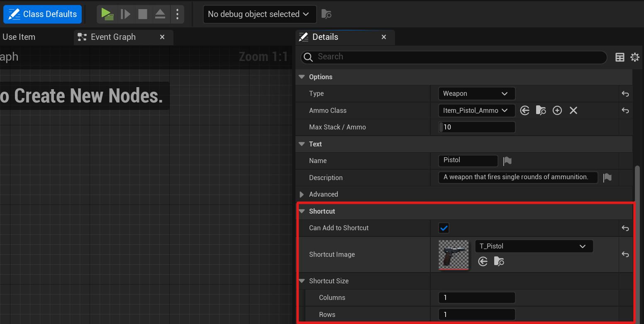Open the debug object dropdown
The image size is (644, 324).
coord(259,14)
